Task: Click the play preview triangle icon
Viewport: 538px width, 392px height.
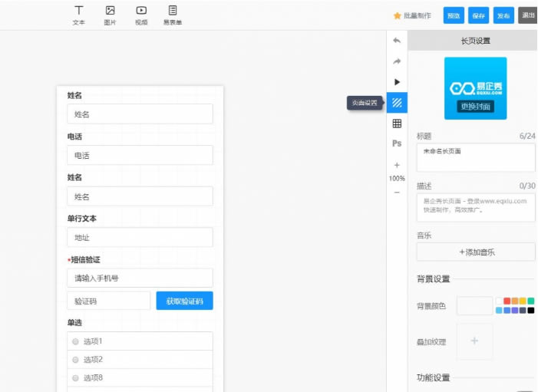Action: (x=397, y=81)
